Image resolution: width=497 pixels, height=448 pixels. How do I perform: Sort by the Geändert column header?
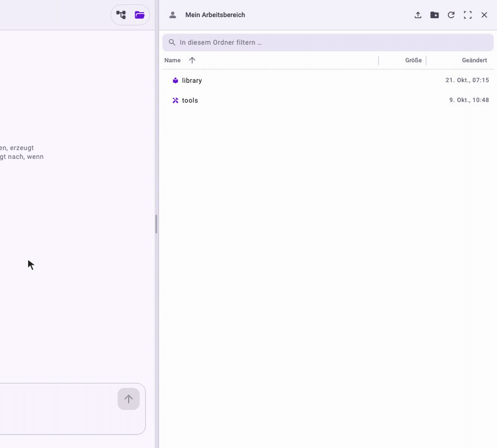click(x=474, y=60)
